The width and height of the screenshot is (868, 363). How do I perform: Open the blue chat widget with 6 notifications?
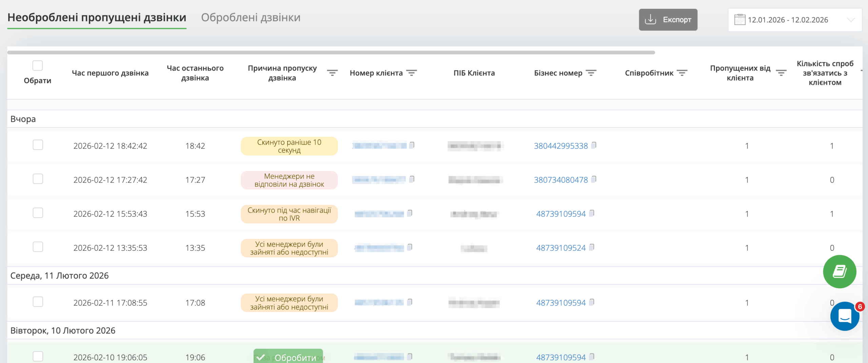tap(844, 316)
